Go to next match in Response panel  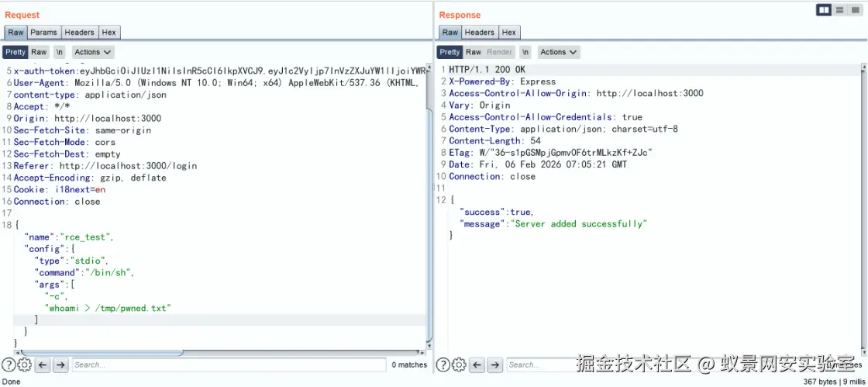click(495, 365)
